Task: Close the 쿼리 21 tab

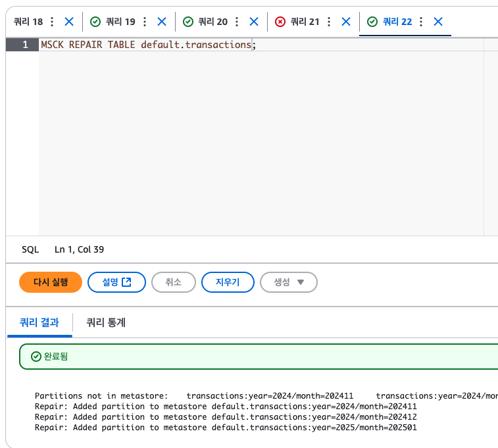Action: coord(345,22)
